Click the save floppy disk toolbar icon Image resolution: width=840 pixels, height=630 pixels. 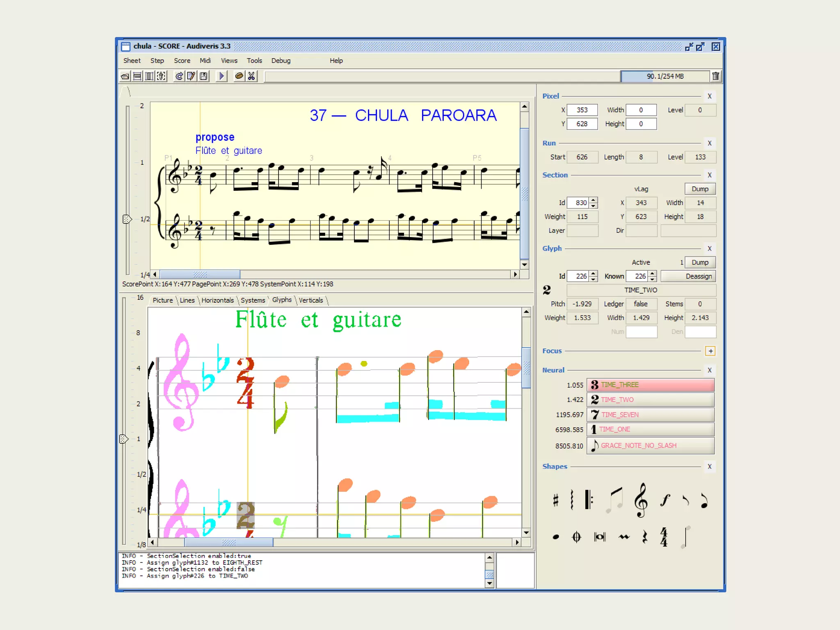203,76
